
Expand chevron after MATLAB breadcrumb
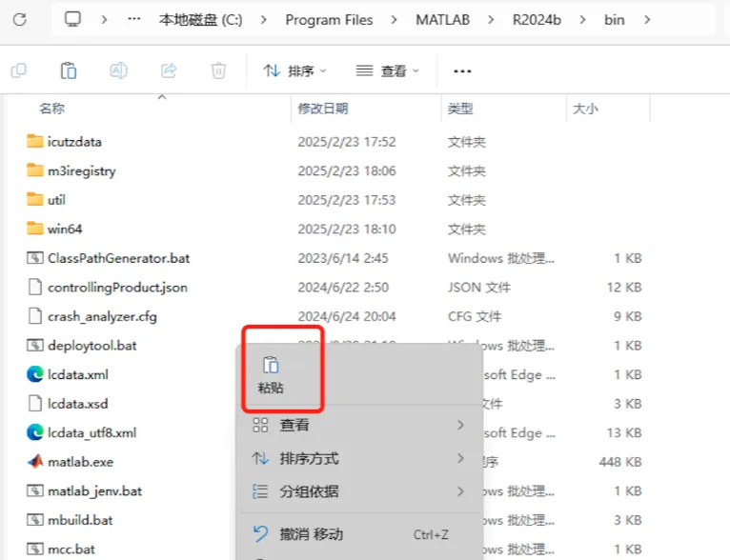point(491,20)
